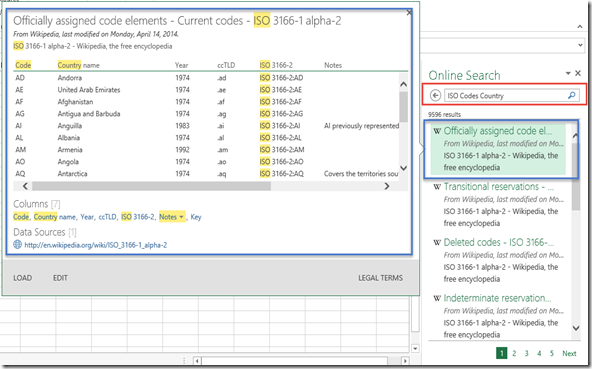Screen dimensions: 592x369
Task: Click the Anguilla cell
Action: [x=69, y=126]
